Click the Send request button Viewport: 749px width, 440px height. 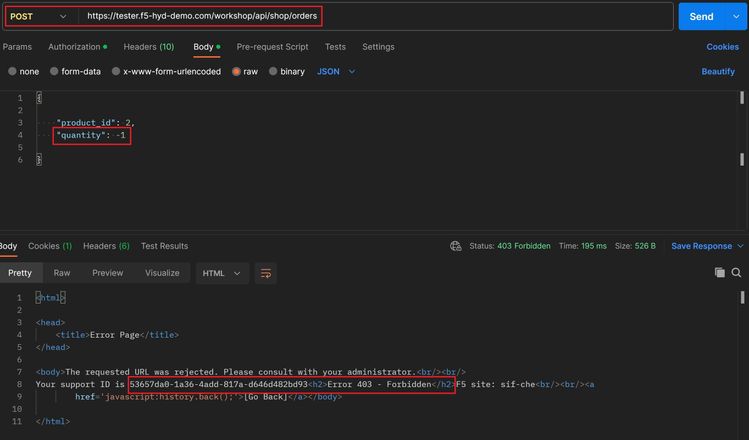(701, 17)
